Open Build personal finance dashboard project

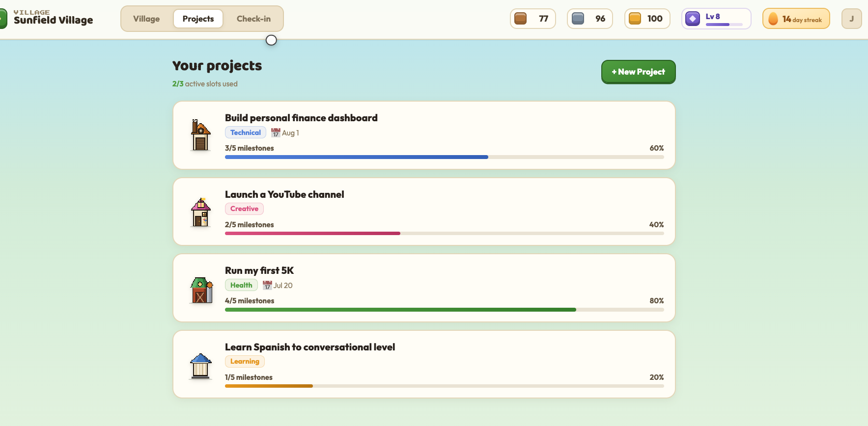(424, 135)
